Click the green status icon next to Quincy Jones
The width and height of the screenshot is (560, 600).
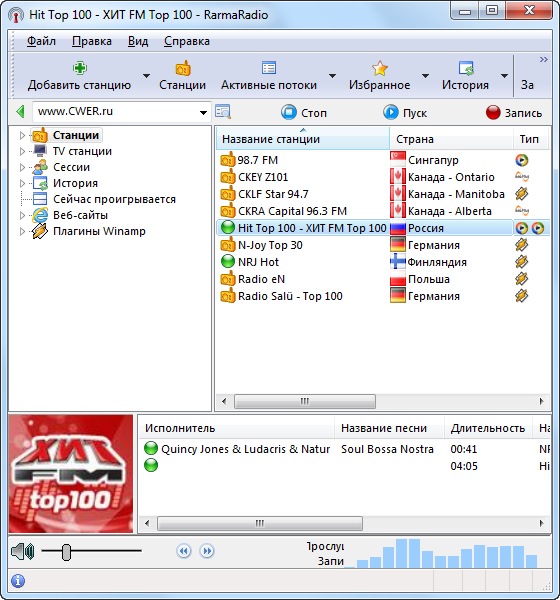point(151,448)
